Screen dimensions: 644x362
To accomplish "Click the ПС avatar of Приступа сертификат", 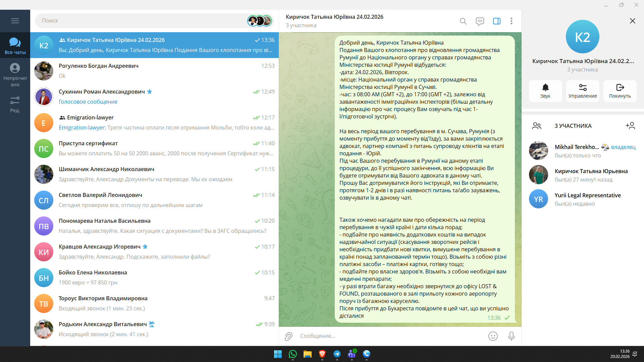I will click(x=44, y=149).
